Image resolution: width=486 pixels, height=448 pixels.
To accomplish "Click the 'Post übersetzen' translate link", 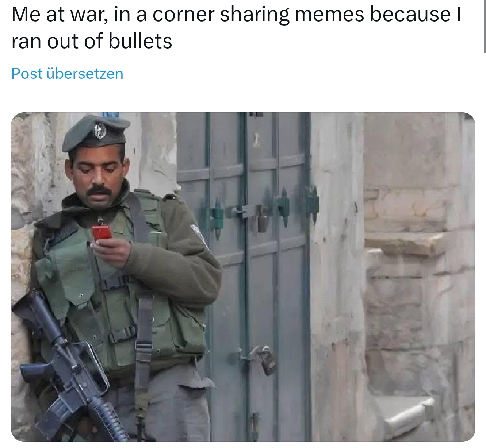I will coord(67,74).
